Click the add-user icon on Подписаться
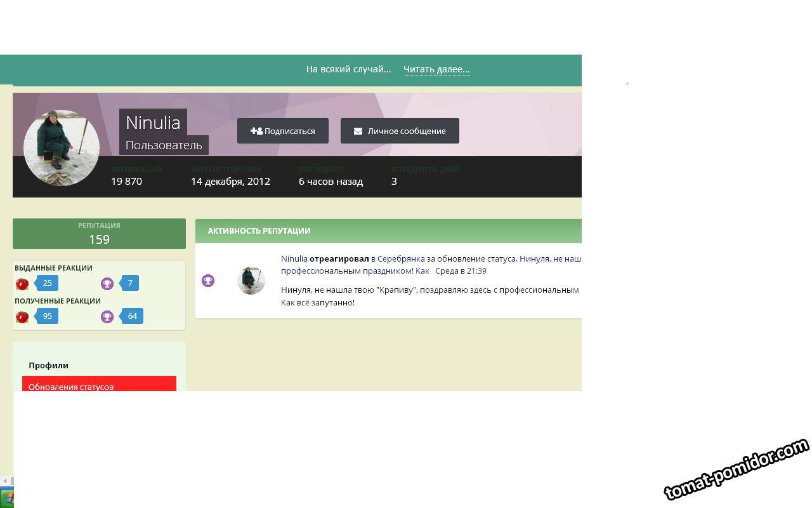812x508 pixels. pos(256,131)
